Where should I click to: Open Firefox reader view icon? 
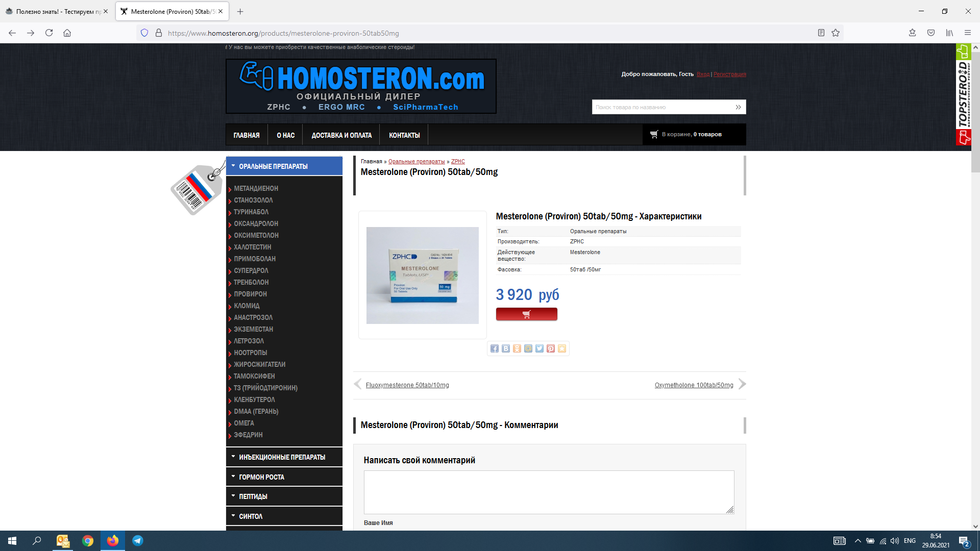[x=821, y=33]
